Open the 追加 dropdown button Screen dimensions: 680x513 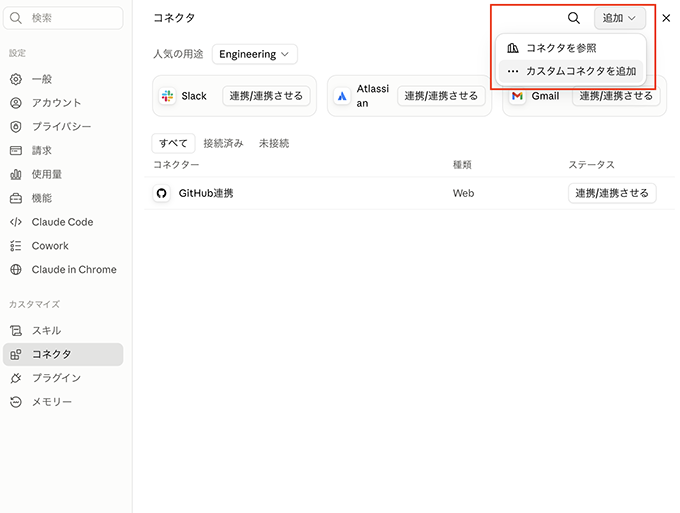[619, 18]
